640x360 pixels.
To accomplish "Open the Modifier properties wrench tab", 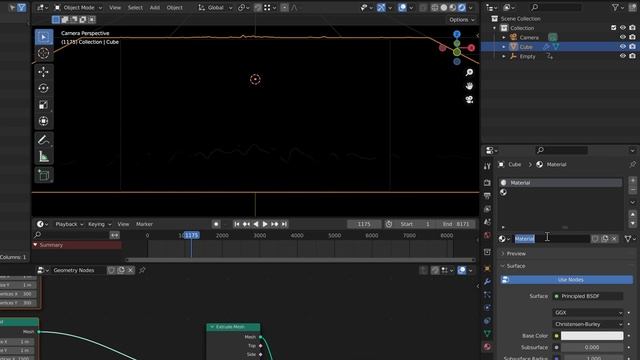I will pos(487,282).
